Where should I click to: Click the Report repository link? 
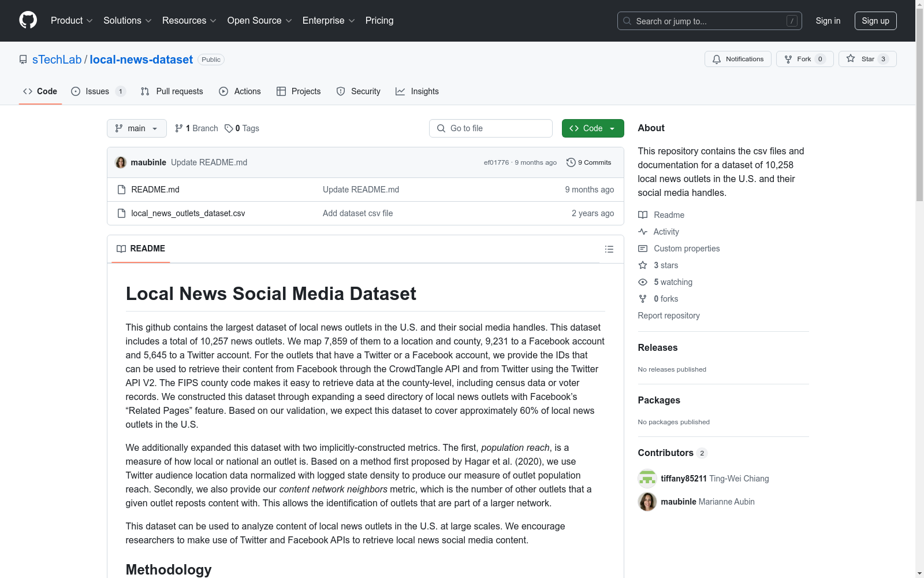click(x=669, y=316)
